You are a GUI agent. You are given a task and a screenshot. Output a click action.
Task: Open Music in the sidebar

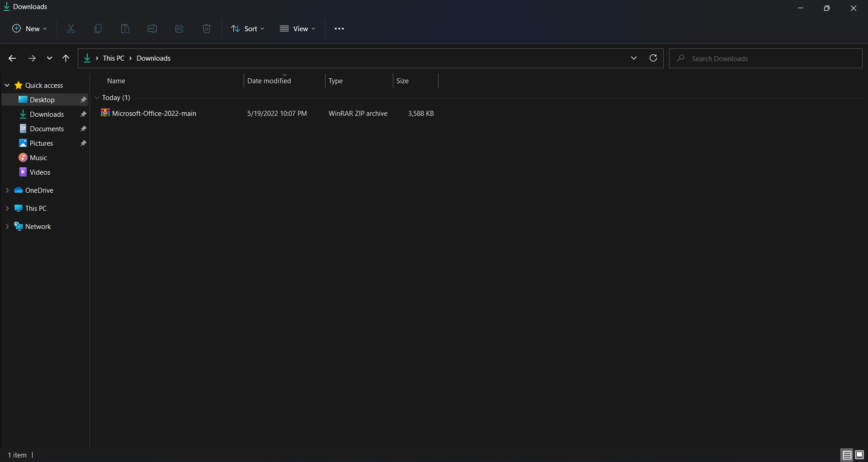pos(38,157)
